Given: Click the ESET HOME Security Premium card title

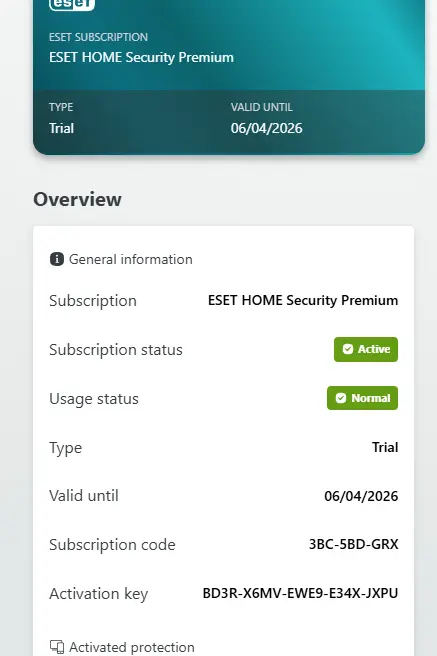Looking at the screenshot, I should (x=141, y=57).
